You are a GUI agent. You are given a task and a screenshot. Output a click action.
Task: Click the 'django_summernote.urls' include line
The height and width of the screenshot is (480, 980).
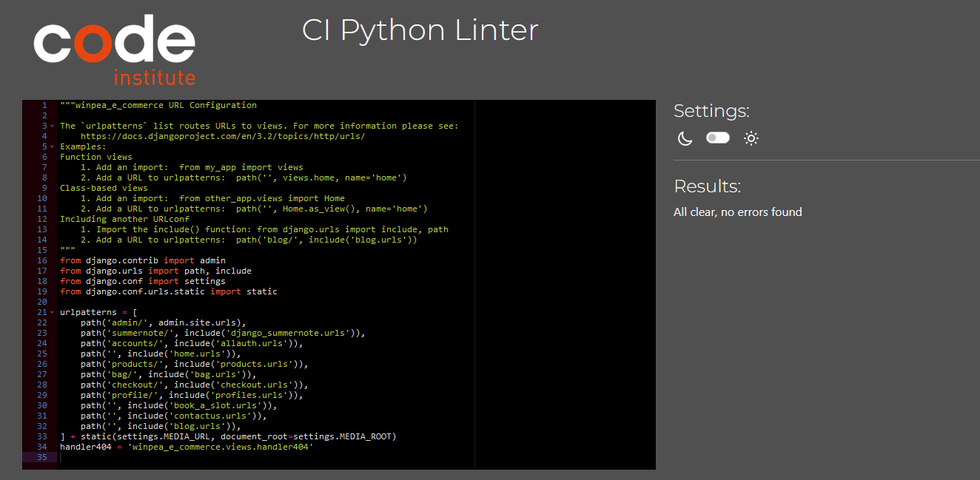click(x=223, y=333)
